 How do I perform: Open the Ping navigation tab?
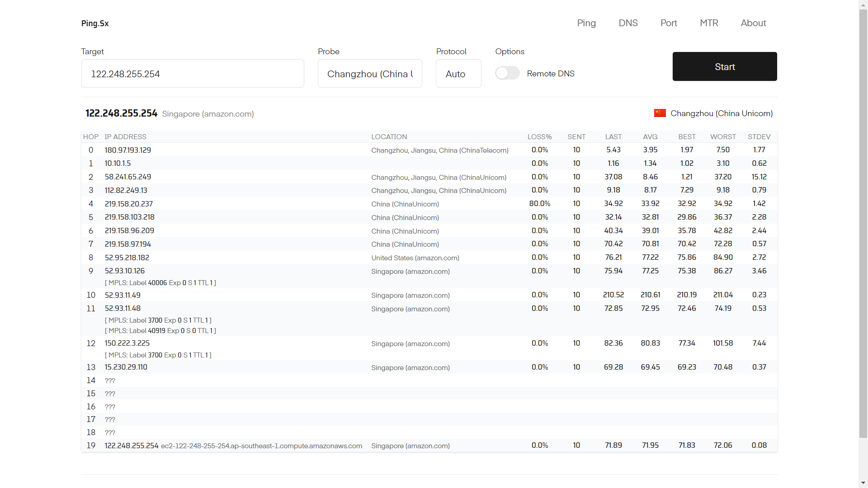pyautogui.click(x=586, y=23)
